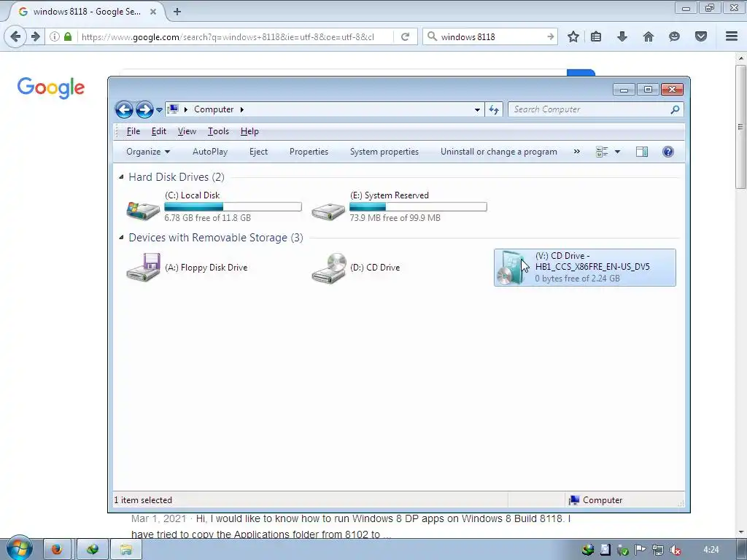Open the Explorer recent pages dropdown arrow

159,110
